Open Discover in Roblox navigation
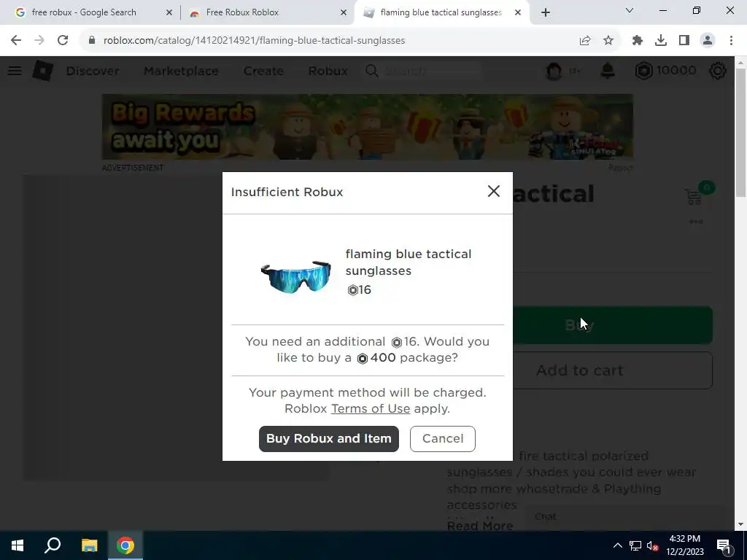The width and height of the screenshot is (747, 560). coord(93,71)
